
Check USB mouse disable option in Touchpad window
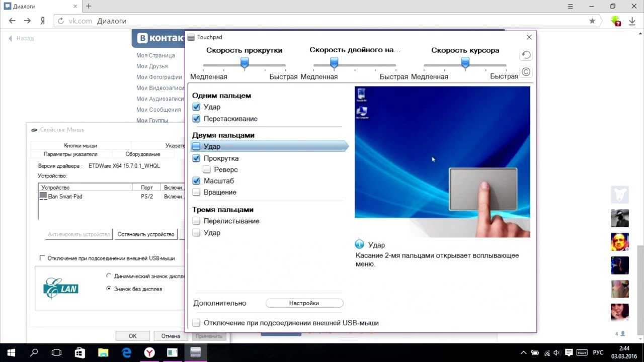pos(196,323)
